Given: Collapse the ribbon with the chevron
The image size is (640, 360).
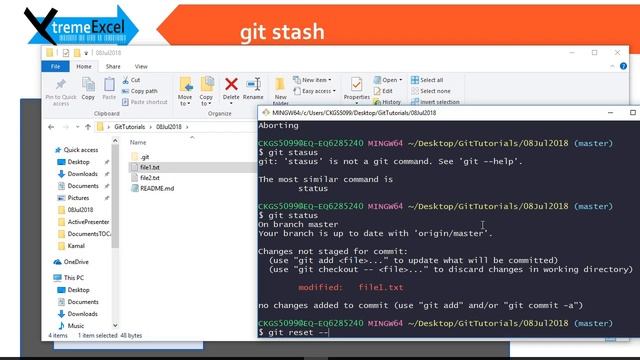Looking at the screenshot, I should (612, 66).
